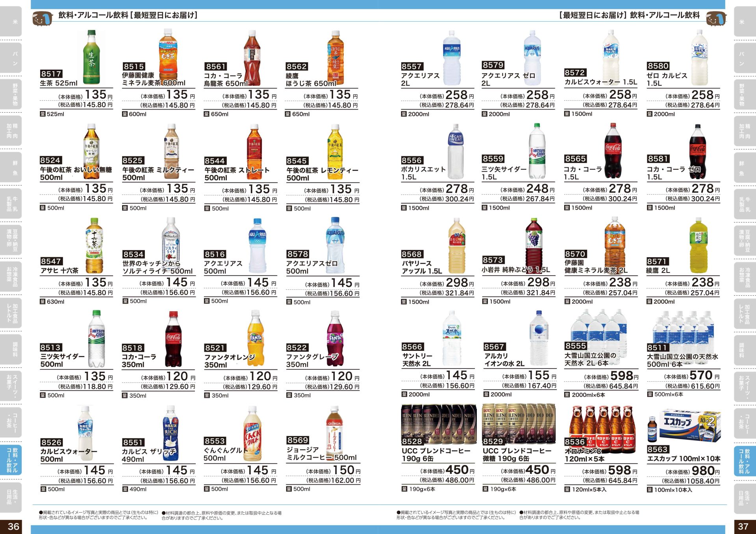Click product code 8555 label
Viewport: 756px width, 534px height.
coord(576,346)
